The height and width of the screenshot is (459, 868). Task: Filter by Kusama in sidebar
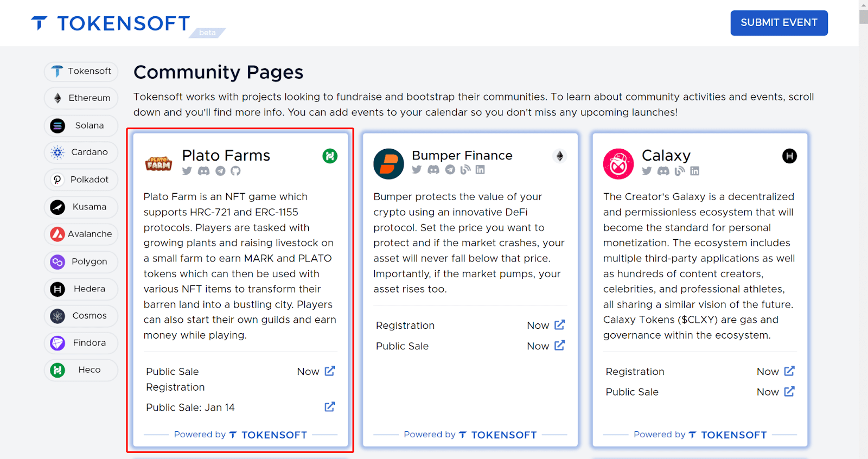click(x=81, y=207)
